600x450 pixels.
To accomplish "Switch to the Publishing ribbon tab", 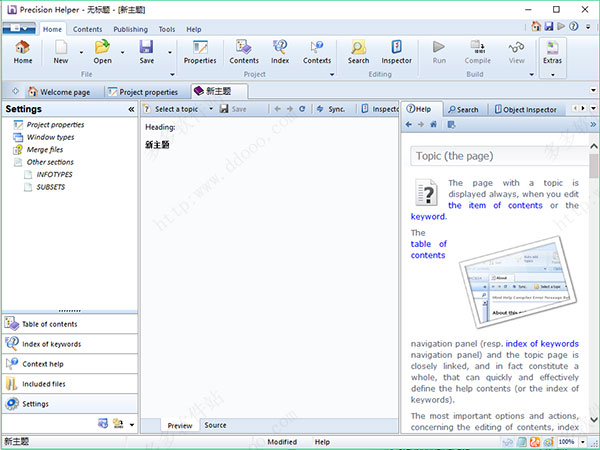I will 130,29.
